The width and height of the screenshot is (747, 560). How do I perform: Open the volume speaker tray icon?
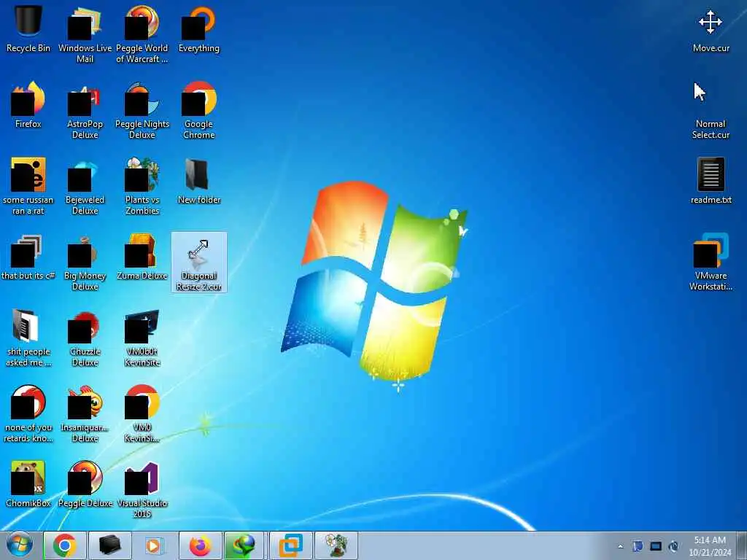673,546
